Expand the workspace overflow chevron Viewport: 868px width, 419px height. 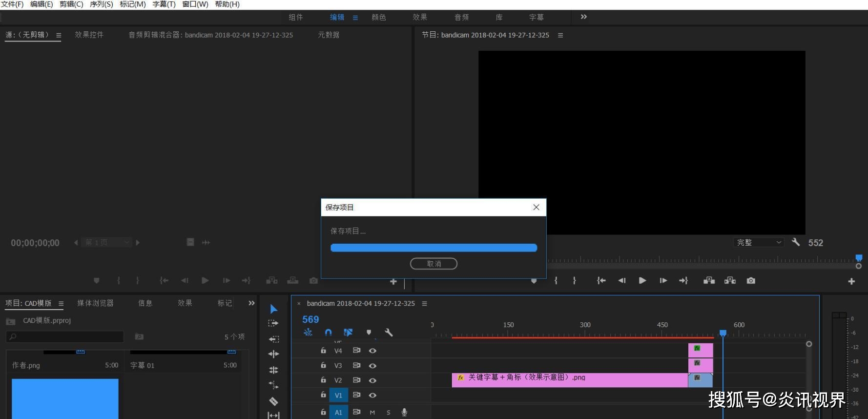(x=583, y=17)
